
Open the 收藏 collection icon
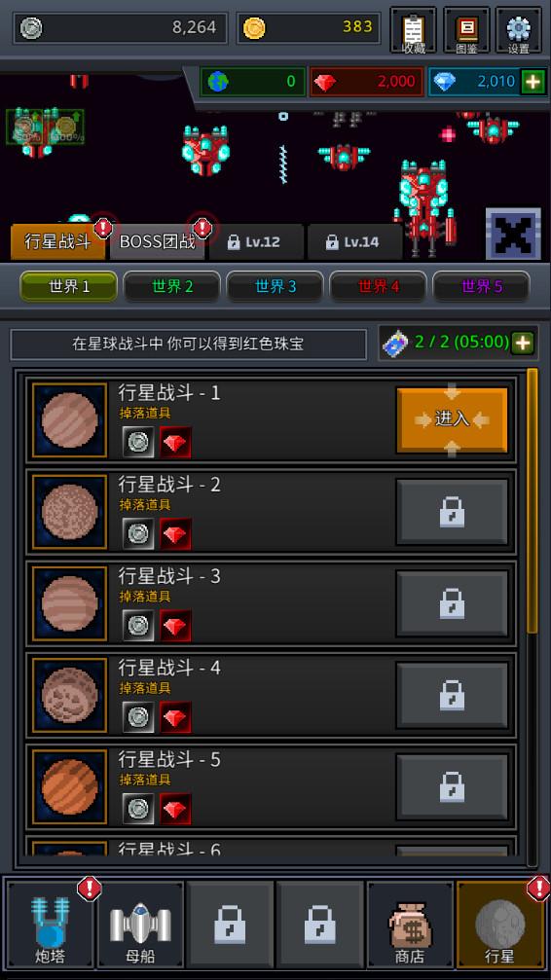click(x=413, y=30)
